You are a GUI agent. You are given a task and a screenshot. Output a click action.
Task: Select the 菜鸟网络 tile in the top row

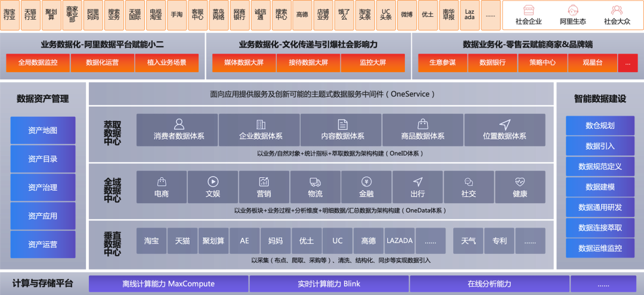coord(218,15)
